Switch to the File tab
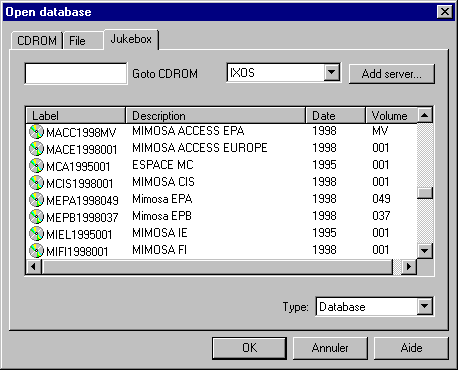The height and width of the screenshot is (370, 458). (83, 41)
